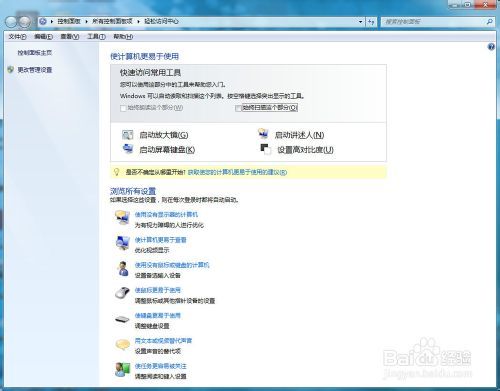
Task: Go to 控制面板主页 in left pane
Action: (35, 53)
